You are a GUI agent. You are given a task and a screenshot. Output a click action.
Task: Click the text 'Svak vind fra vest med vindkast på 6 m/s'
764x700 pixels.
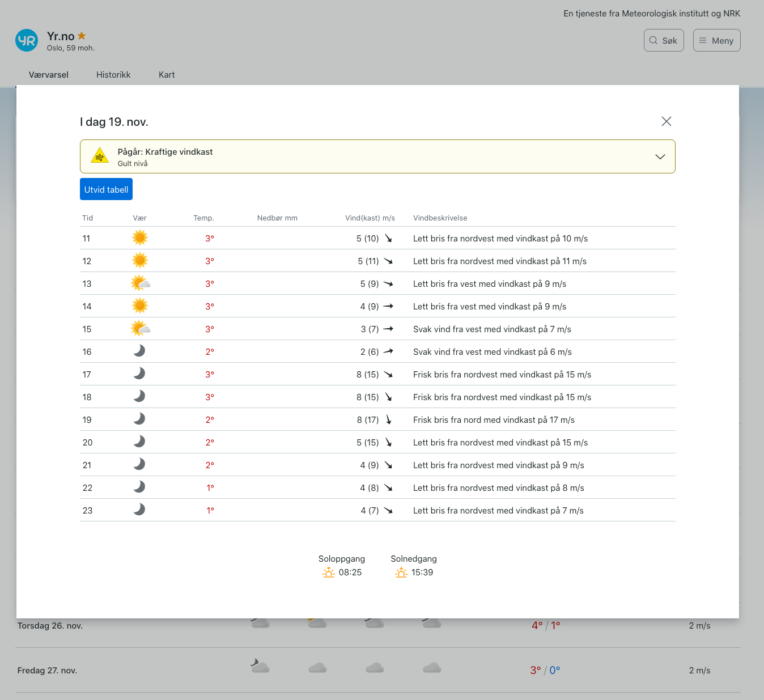click(493, 352)
